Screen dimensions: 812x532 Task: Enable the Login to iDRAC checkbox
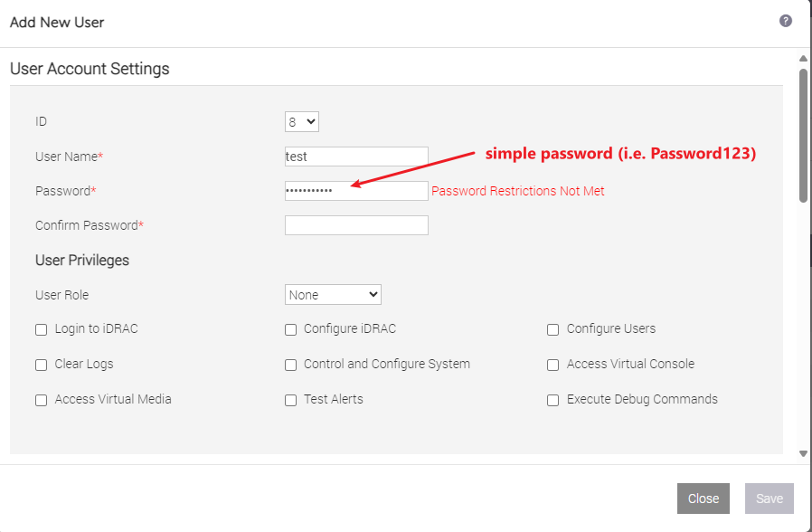coord(41,329)
